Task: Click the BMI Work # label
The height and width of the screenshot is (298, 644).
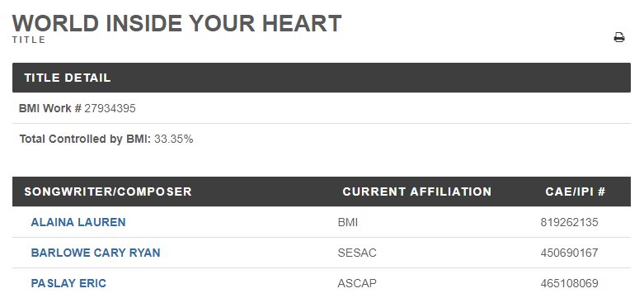Action: (x=50, y=108)
